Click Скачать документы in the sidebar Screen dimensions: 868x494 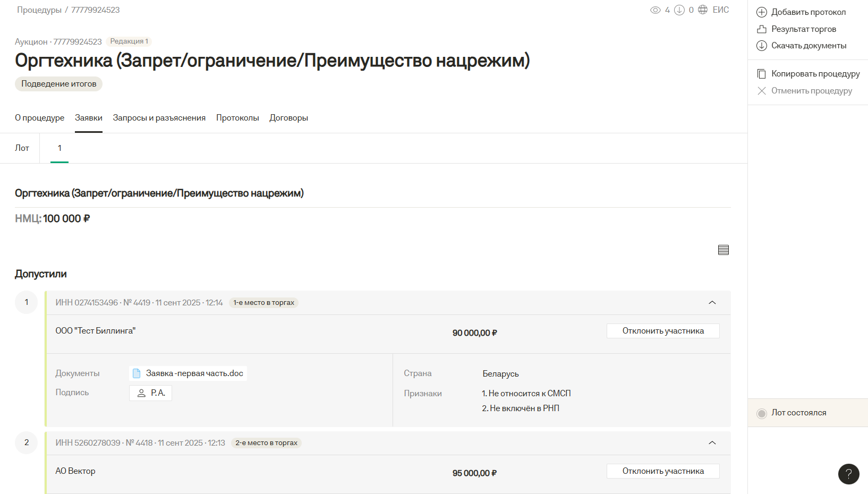pos(808,46)
